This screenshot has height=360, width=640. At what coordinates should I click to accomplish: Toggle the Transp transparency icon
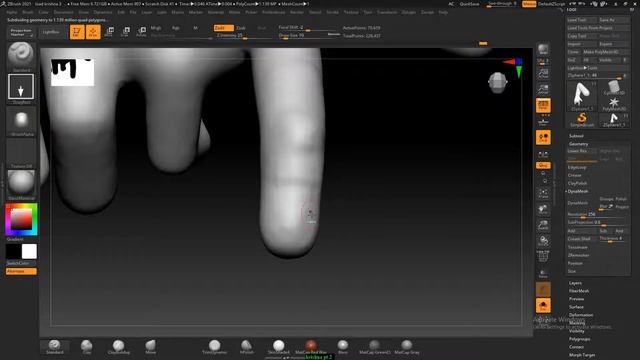pyautogui.click(x=543, y=273)
